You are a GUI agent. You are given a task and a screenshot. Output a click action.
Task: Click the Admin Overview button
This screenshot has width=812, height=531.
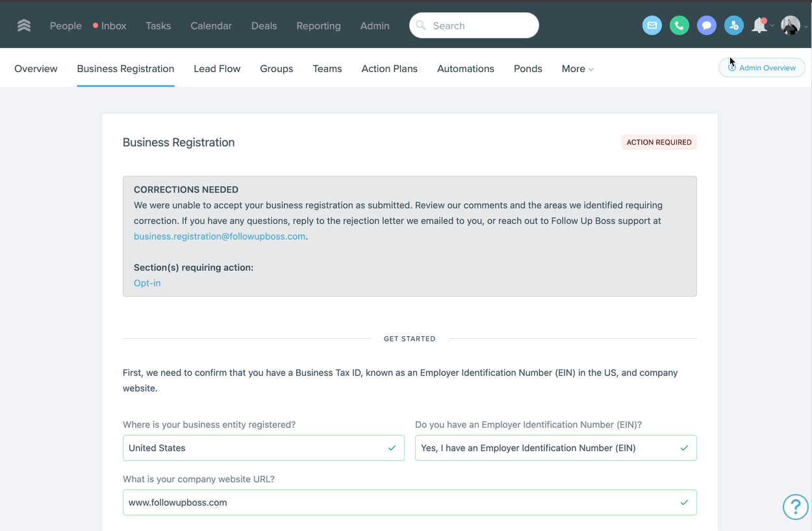762,68
